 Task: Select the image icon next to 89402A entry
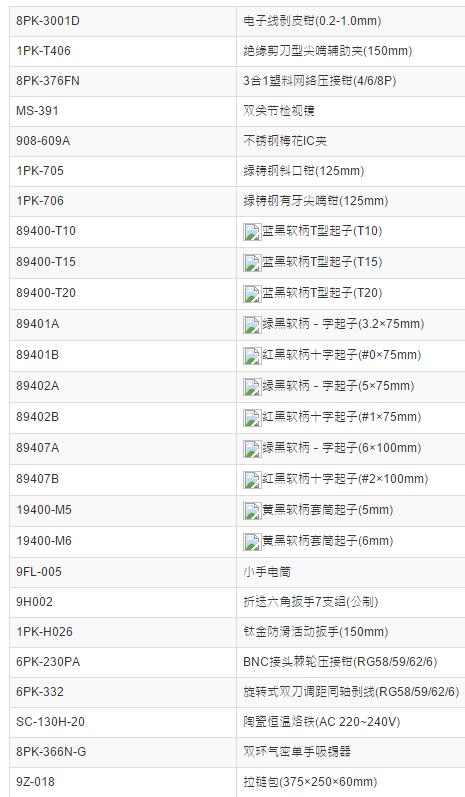coord(252,387)
